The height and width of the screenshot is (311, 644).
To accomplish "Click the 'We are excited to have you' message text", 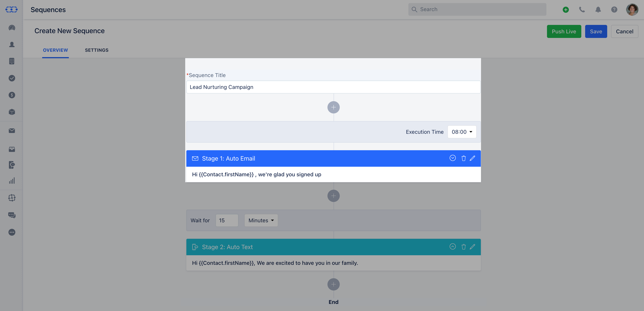I will 275,263.
